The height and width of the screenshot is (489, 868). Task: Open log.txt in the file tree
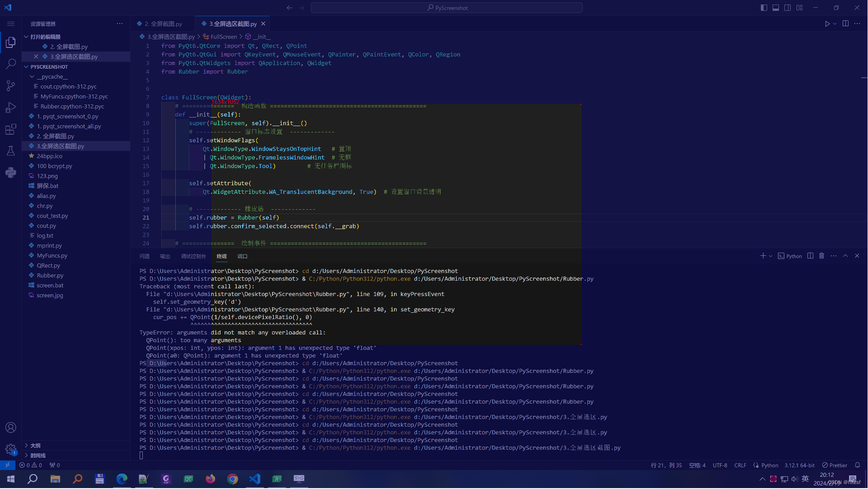coord(45,236)
